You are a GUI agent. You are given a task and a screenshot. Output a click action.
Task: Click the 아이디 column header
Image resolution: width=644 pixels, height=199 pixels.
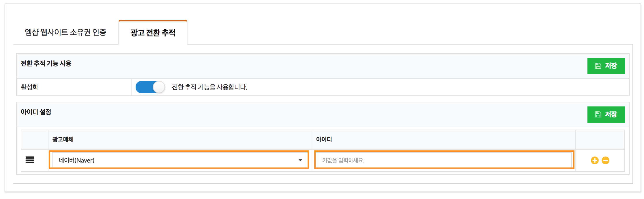(x=324, y=139)
